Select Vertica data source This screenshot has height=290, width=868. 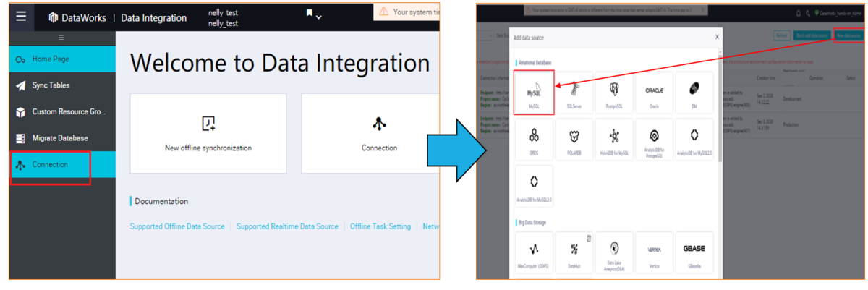[654, 252]
